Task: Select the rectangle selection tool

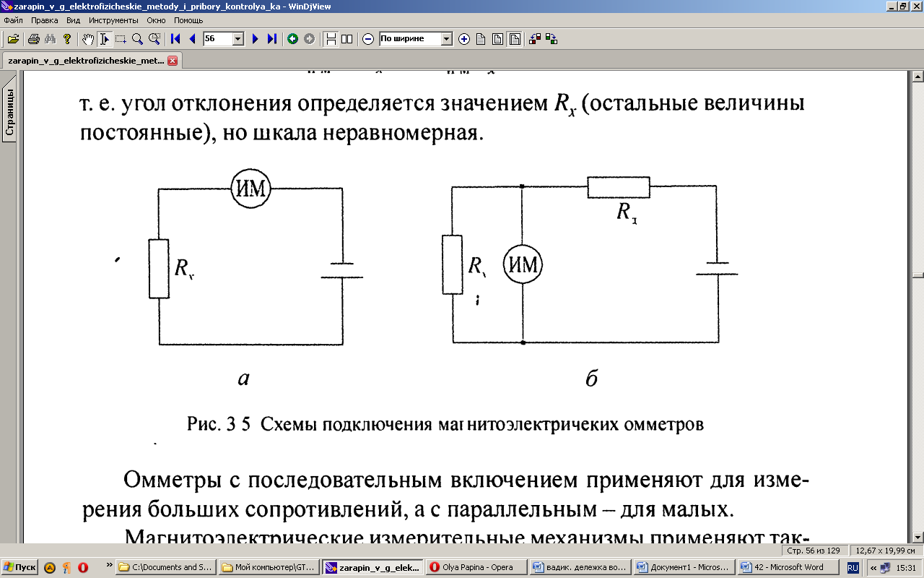Action: 121,39
